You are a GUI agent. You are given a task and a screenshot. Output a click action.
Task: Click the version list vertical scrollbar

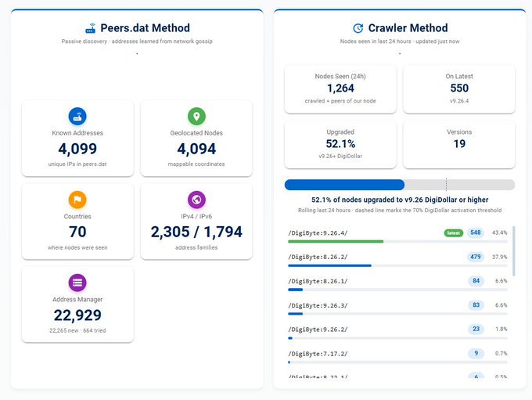click(x=514, y=251)
